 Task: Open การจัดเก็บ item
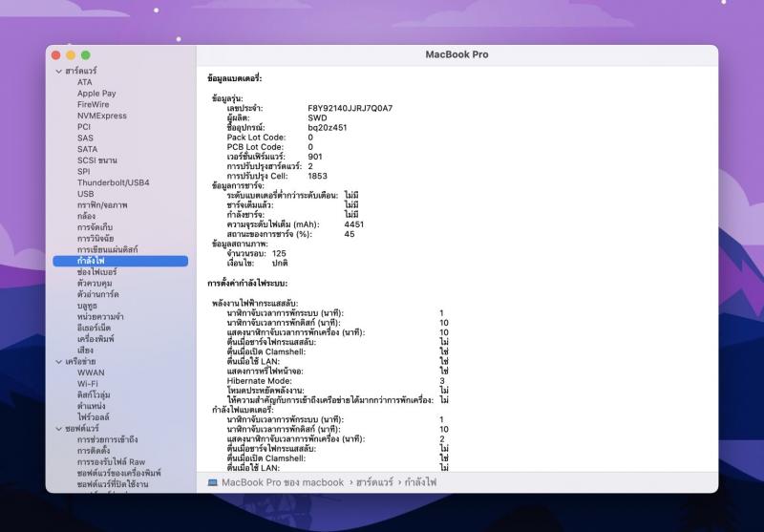point(95,227)
